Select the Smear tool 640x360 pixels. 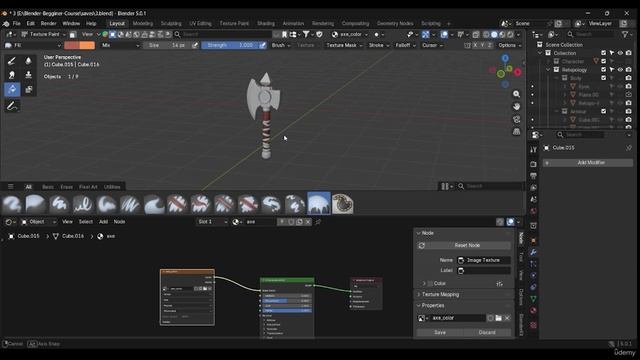(12, 75)
